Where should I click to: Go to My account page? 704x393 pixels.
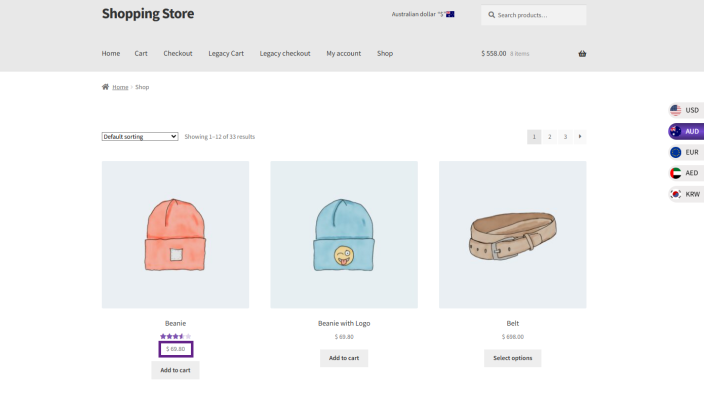pyautogui.click(x=343, y=53)
